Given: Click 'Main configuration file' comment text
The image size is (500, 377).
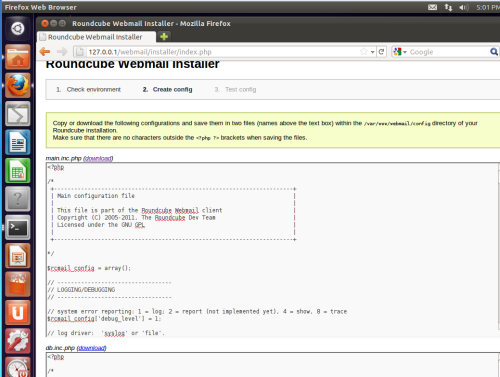Looking at the screenshot, I should 96,196.
